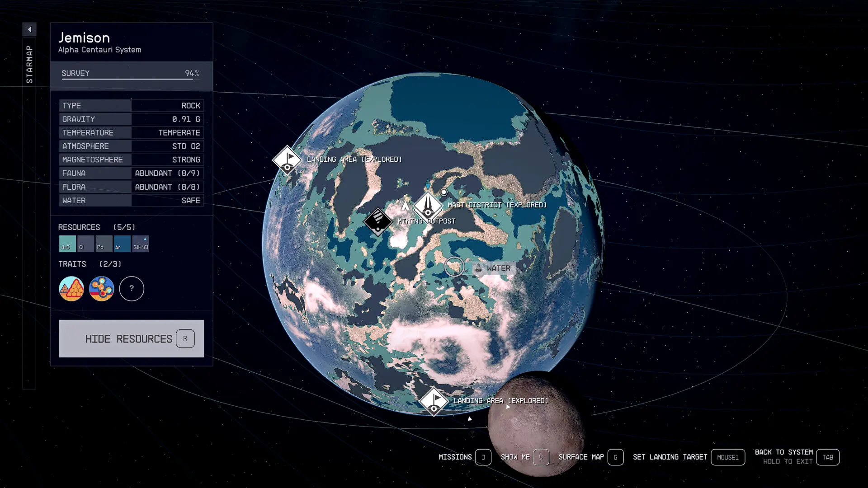Select the Mining Outpost marker
Viewport: 868px width, 488px height.
point(378,221)
